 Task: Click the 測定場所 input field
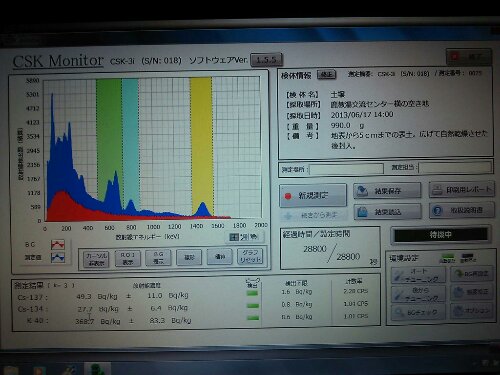point(346,169)
